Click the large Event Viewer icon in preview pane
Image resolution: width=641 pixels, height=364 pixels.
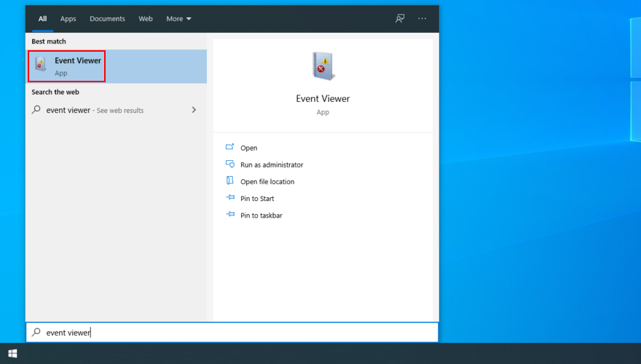click(322, 68)
